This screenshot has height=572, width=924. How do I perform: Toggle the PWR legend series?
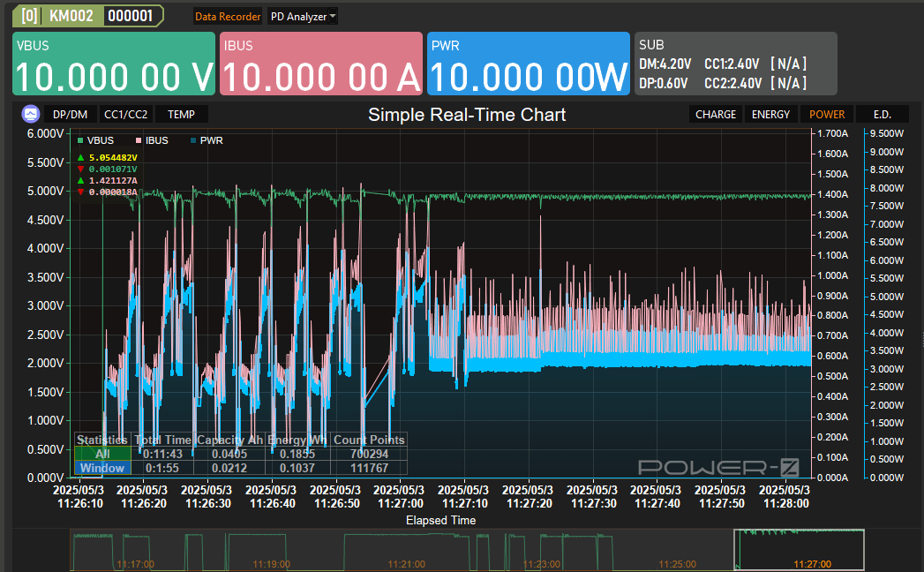(207, 140)
